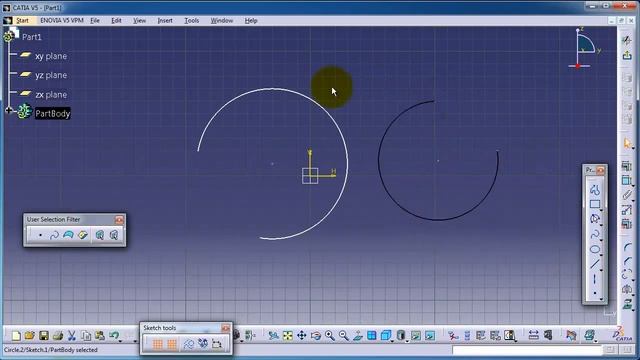The width and height of the screenshot is (640, 360).
Task: Click the Exit workbench icon
Action: 627,55
